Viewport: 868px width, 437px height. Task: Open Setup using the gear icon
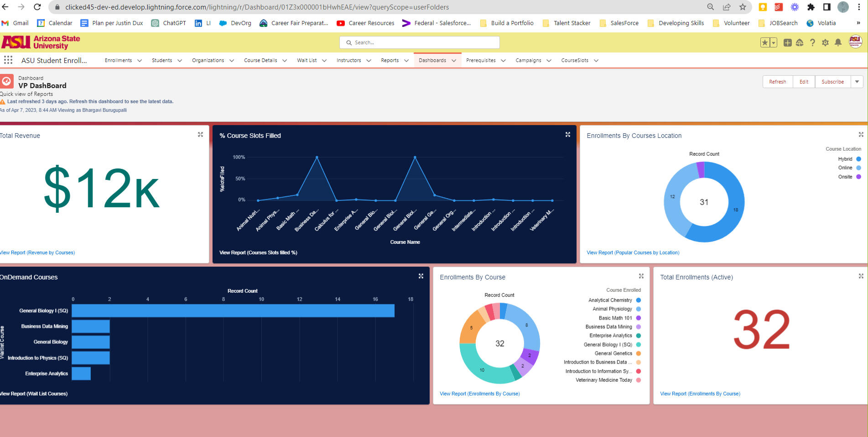point(825,42)
